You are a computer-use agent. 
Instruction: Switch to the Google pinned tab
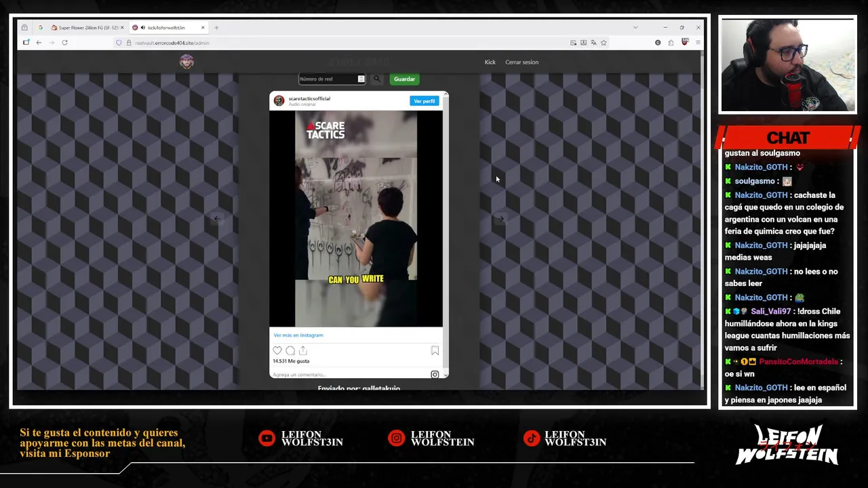(41, 28)
